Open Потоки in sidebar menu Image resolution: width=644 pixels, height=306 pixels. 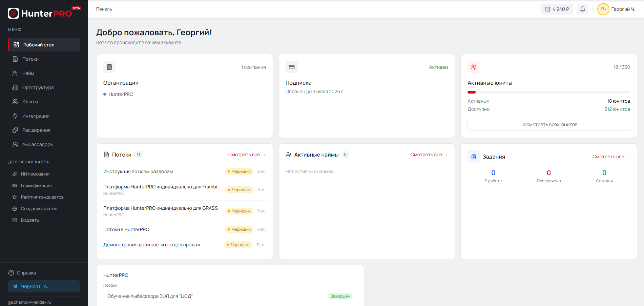point(44,59)
